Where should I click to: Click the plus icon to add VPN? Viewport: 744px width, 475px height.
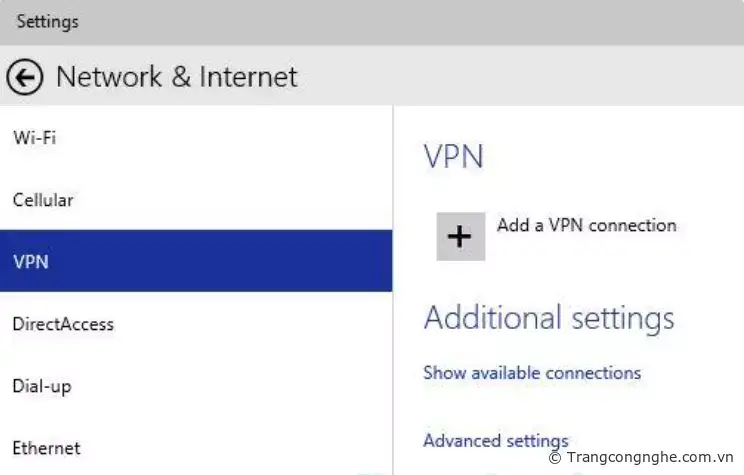460,237
